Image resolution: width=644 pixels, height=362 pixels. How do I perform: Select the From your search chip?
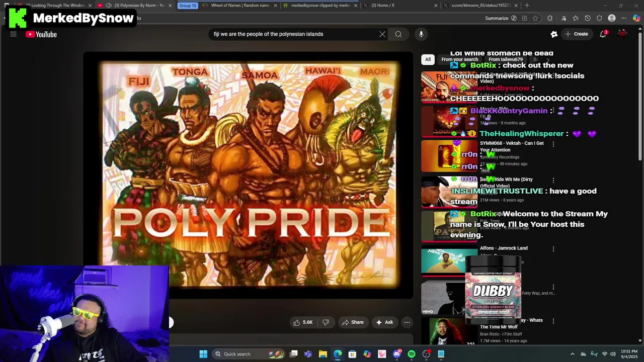(460, 59)
